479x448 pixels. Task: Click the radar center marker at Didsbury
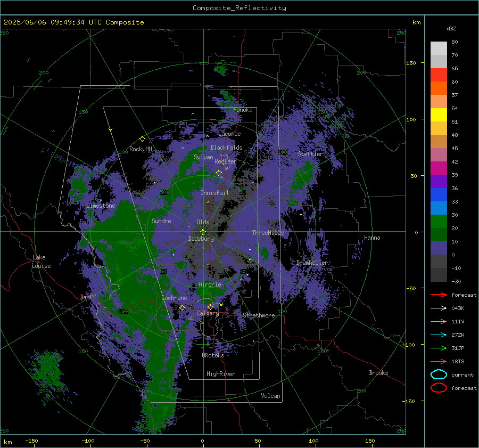(x=203, y=232)
